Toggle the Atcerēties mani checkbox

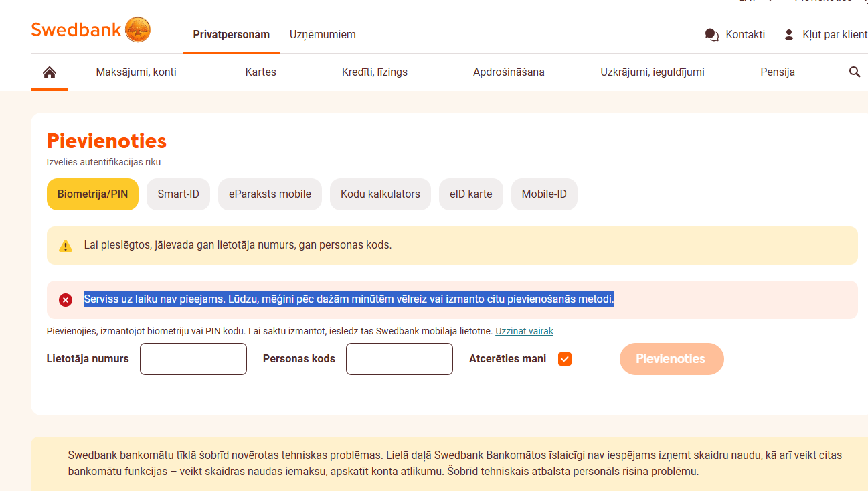[565, 359]
